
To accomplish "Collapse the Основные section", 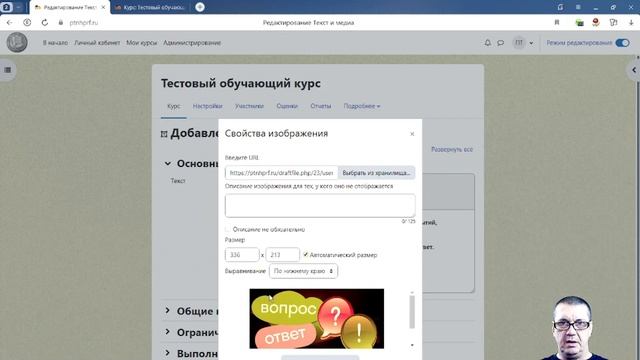I will (x=168, y=164).
